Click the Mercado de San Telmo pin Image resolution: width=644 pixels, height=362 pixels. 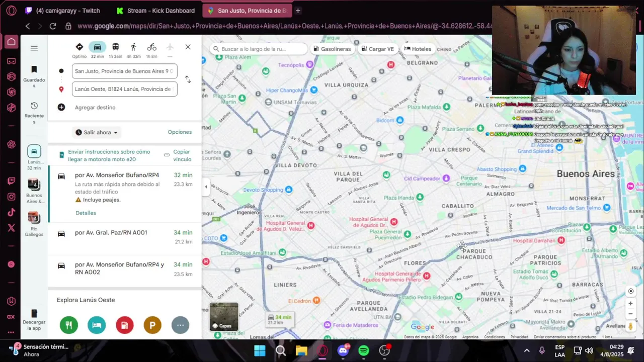pos(607,207)
